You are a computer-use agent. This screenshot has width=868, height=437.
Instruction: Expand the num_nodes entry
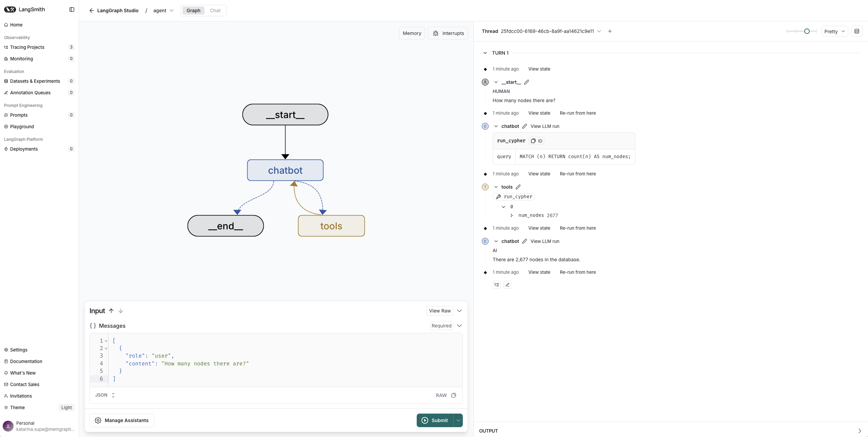point(512,215)
